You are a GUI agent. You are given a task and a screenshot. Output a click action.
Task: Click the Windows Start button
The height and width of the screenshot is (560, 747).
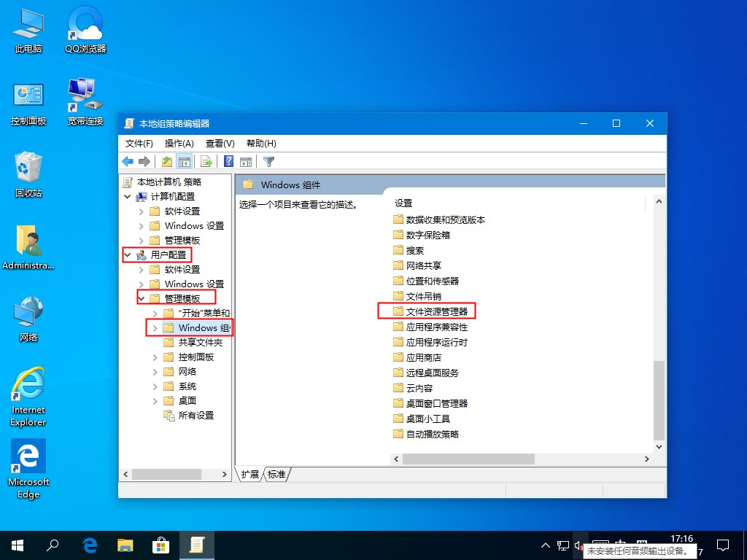click(x=16, y=545)
